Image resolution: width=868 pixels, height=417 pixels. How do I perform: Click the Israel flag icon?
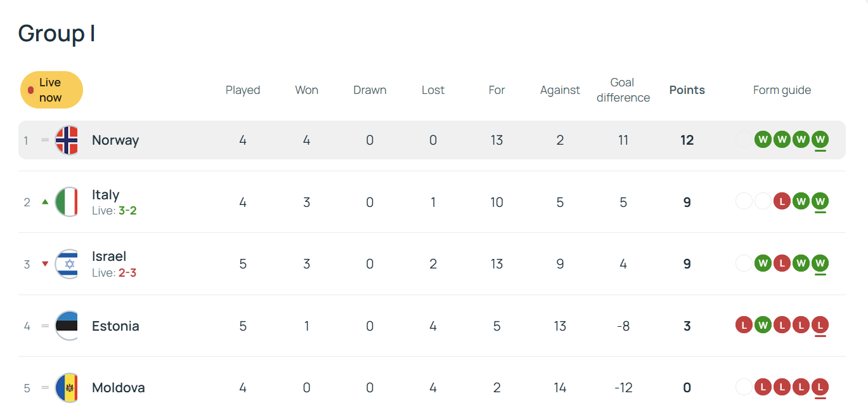[67, 264]
